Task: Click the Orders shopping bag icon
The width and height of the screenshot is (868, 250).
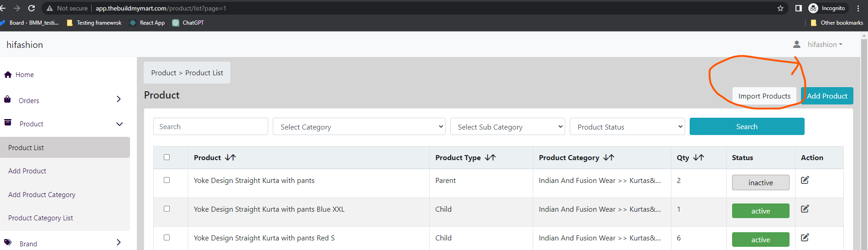Action: [x=7, y=99]
